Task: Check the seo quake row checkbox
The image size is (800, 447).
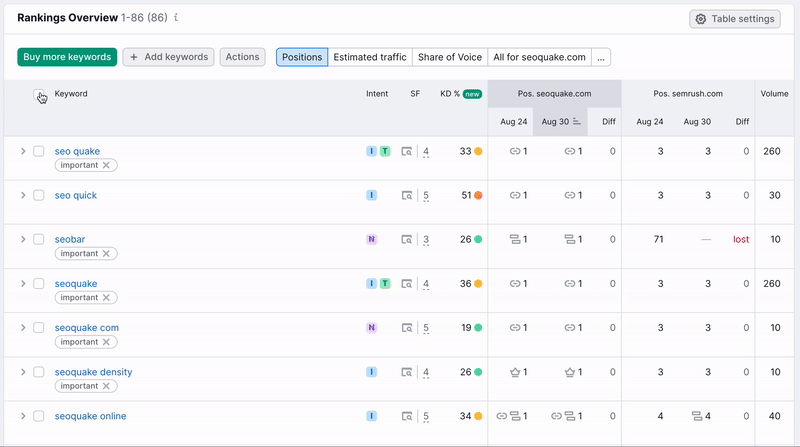Action: pyautogui.click(x=39, y=151)
